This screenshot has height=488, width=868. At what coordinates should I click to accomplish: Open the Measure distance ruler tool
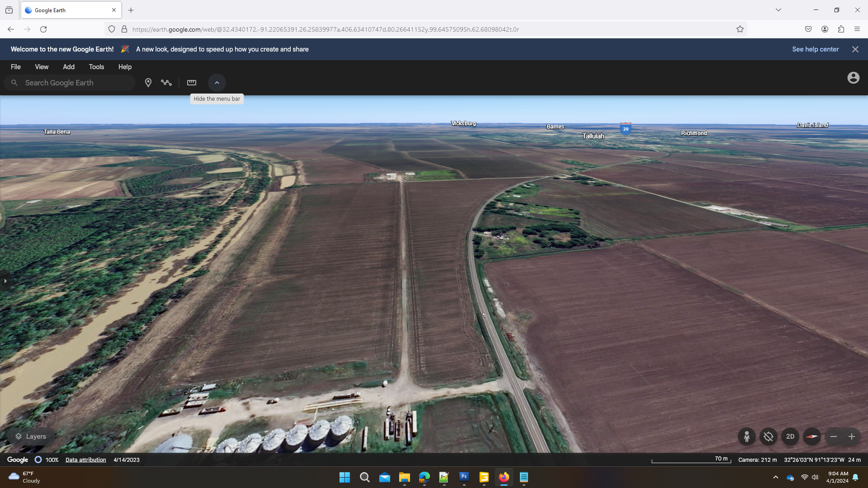coord(192,83)
